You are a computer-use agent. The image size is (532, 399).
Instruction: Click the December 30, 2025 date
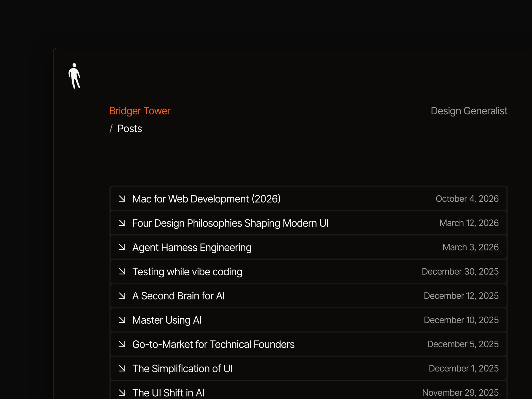(460, 272)
